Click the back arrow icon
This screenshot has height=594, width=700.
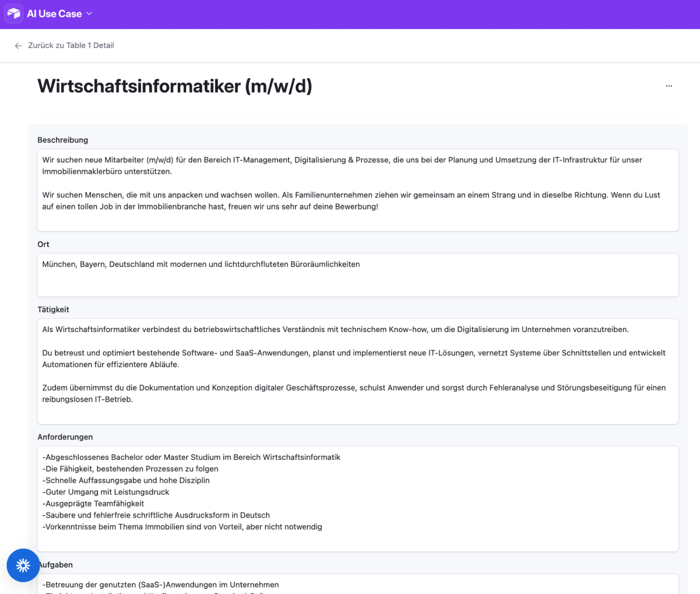click(x=19, y=46)
